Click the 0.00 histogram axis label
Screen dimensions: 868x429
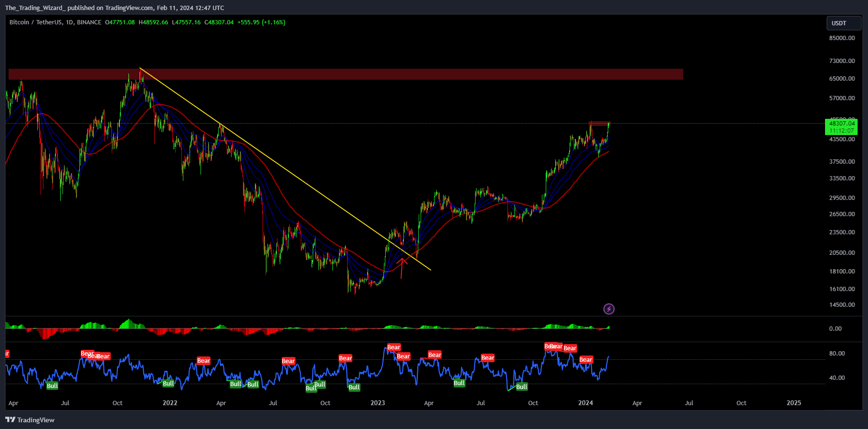coord(835,329)
